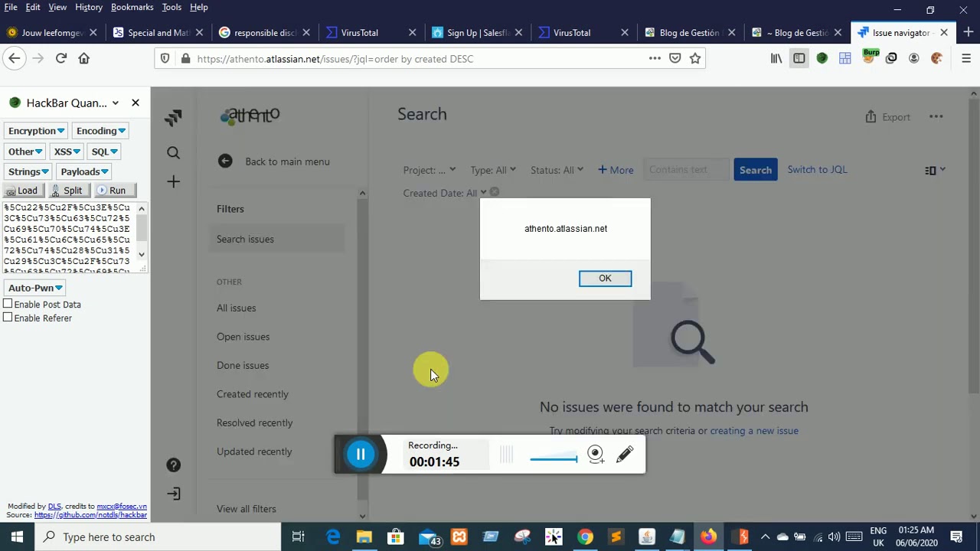Open the XSS dropdown in HackBar
The image size is (980, 551).
click(x=67, y=152)
